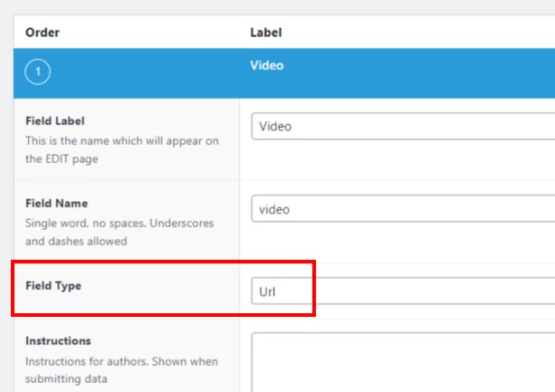Image resolution: width=555 pixels, height=392 pixels.
Task: Click the 'Single word, no spaces' description line
Action: [x=120, y=224]
